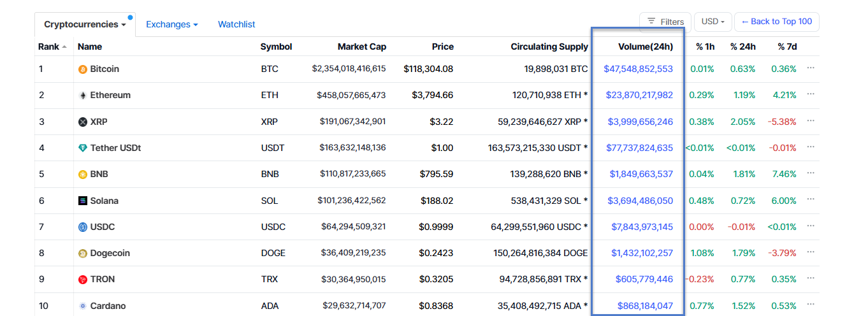The height and width of the screenshot is (316, 868).
Task: Click the XRP logo icon
Action: click(x=82, y=122)
